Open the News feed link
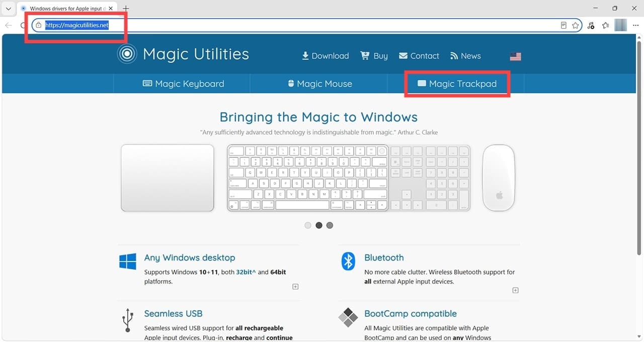The image size is (644, 342). pos(465,56)
